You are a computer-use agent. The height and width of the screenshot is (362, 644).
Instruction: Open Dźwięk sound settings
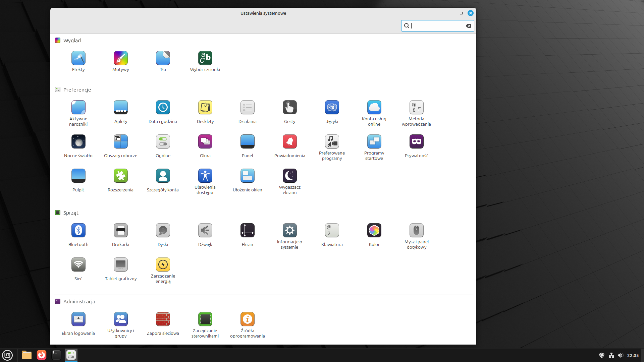205,231
